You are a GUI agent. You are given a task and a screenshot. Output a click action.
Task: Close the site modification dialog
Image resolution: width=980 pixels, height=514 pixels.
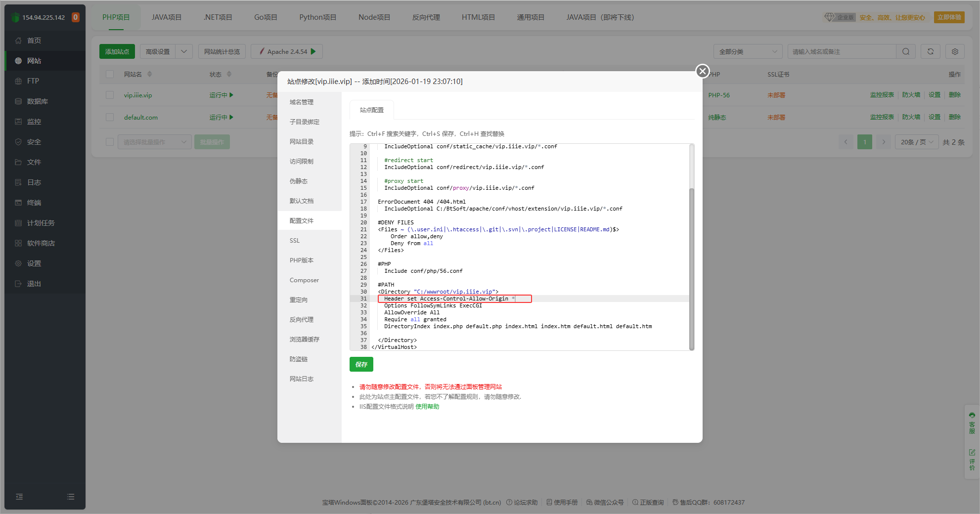702,71
